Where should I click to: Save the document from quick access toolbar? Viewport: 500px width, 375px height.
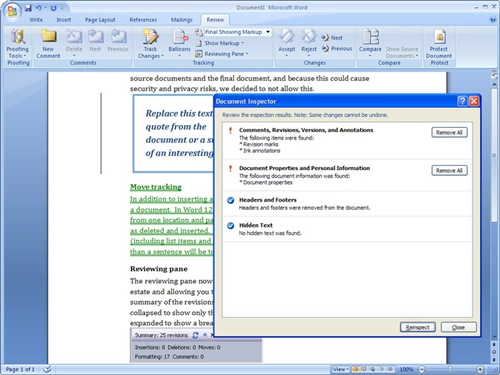point(28,8)
